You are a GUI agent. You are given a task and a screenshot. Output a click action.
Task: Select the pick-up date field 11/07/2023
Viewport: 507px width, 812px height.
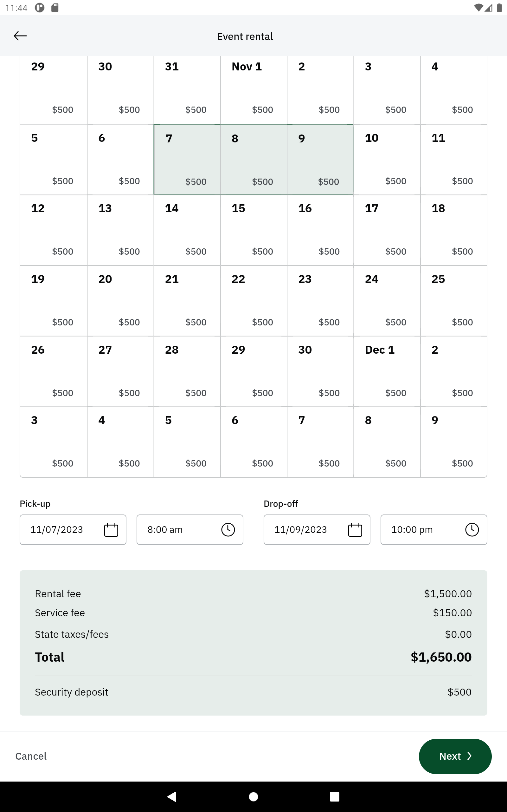coord(73,530)
